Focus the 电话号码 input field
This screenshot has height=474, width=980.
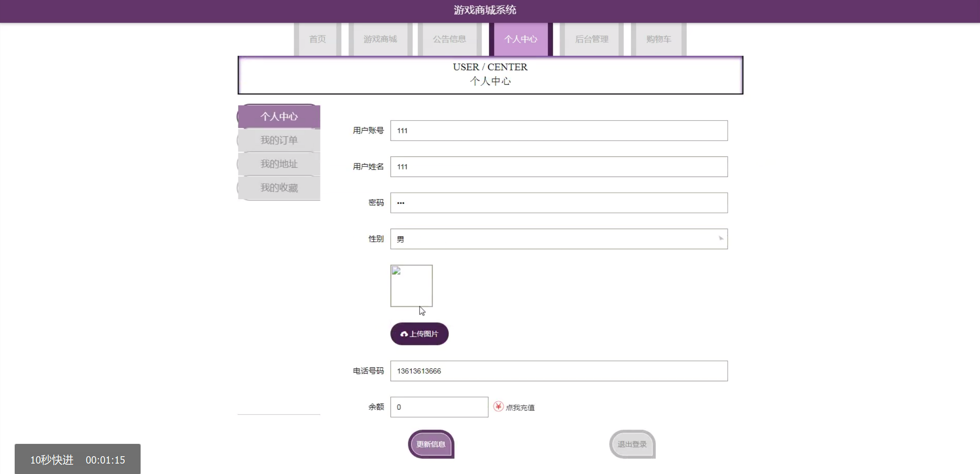click(559, 371)
